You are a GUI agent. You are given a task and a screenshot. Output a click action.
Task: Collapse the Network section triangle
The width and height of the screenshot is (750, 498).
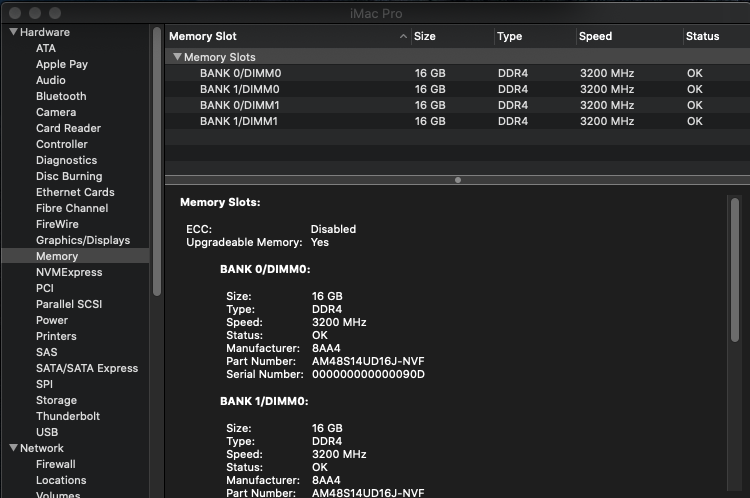point(13,448)
